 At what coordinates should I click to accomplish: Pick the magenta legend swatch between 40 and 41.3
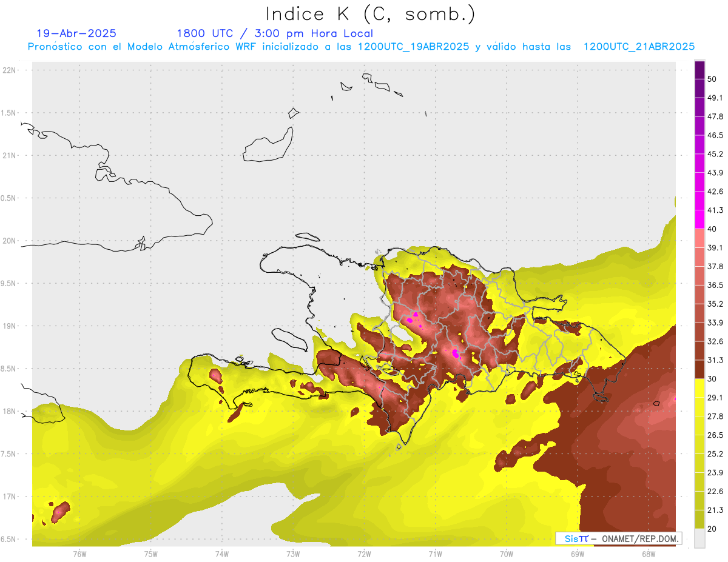point(700,219)
